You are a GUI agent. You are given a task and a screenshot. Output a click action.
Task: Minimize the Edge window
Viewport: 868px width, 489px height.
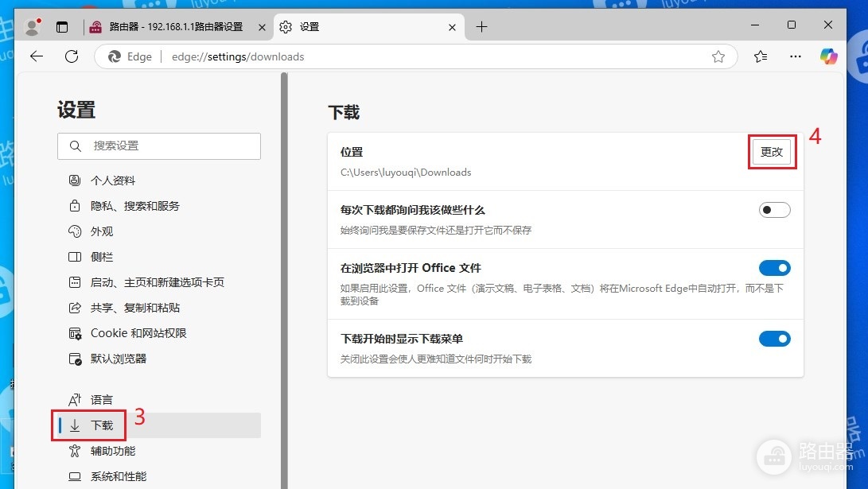pyautogui.click(x=755, y=25)
